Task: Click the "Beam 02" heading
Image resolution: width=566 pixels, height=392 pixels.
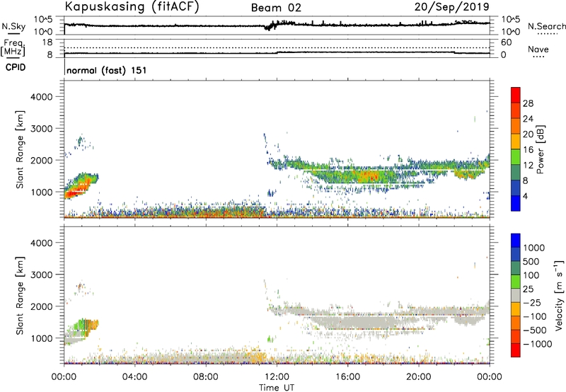Action: coord(276,8)
